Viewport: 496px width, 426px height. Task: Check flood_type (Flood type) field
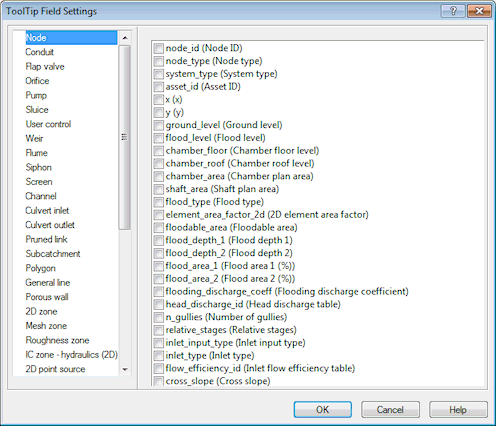coord(158,202)
